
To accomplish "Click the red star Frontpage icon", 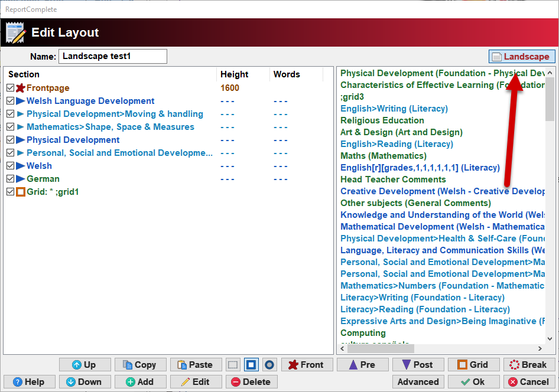I will 20,88.
